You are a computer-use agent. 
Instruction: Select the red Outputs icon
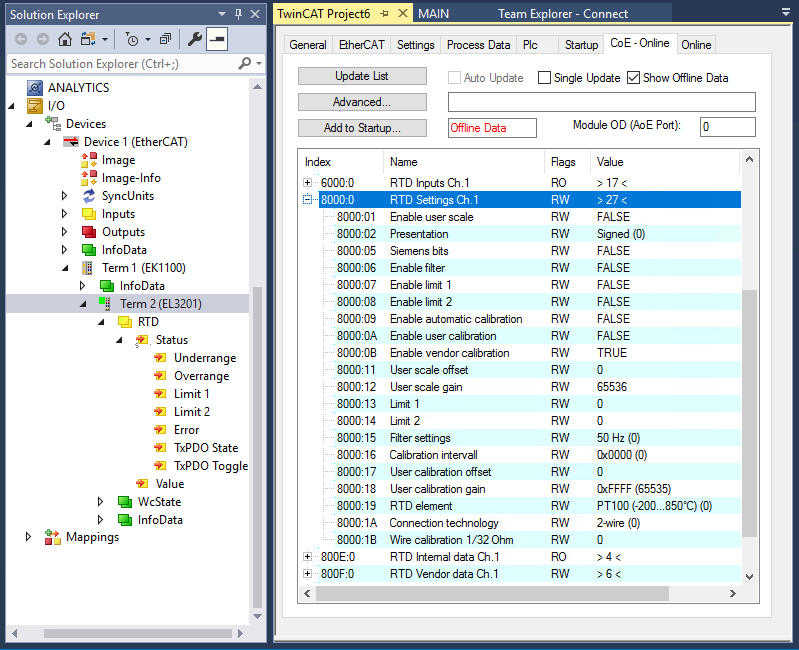89,232
